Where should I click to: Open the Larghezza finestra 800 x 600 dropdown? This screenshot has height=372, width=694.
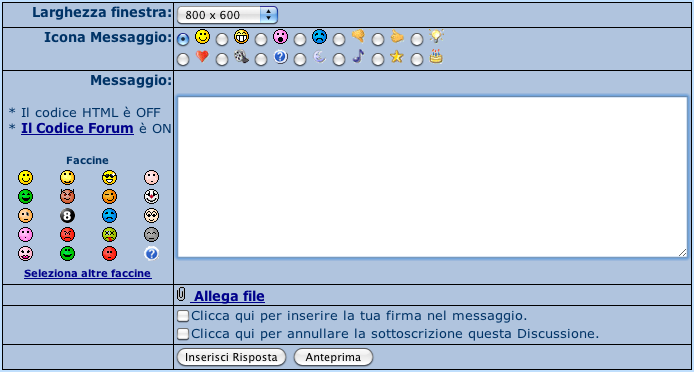(x=227, y=15)
